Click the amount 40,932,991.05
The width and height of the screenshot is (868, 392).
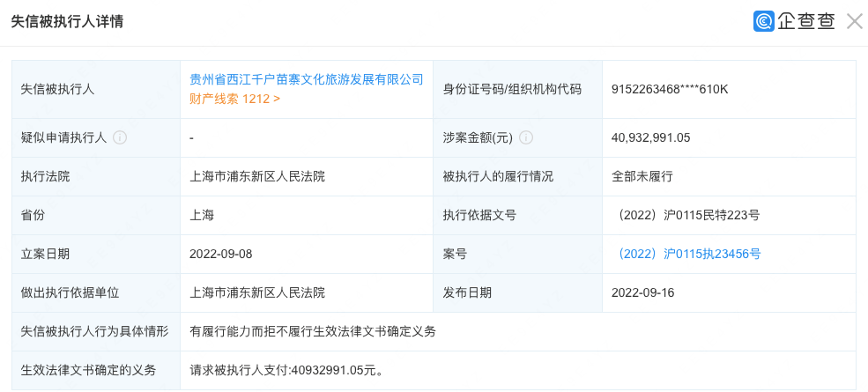point(650,137)
